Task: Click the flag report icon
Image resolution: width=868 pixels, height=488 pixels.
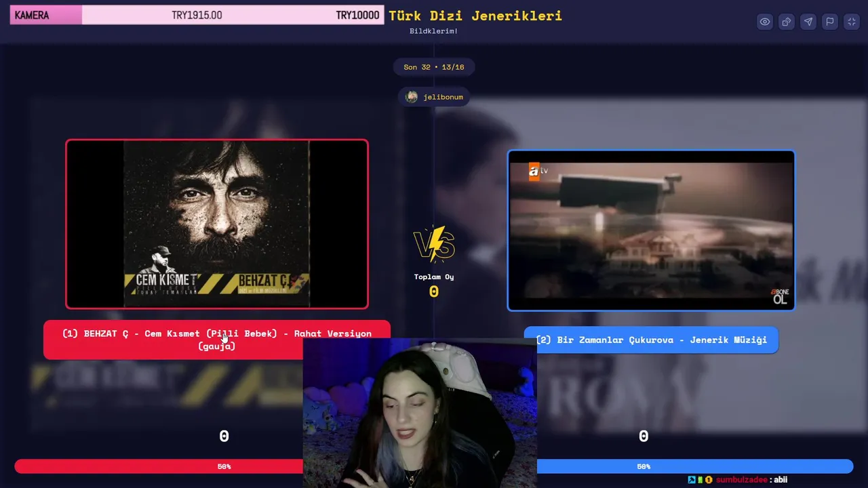Action: pos(830,22)
